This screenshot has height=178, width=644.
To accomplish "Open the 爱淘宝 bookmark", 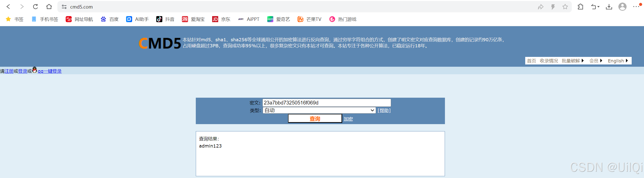I will pyautogui.click(x=193, y=19).
